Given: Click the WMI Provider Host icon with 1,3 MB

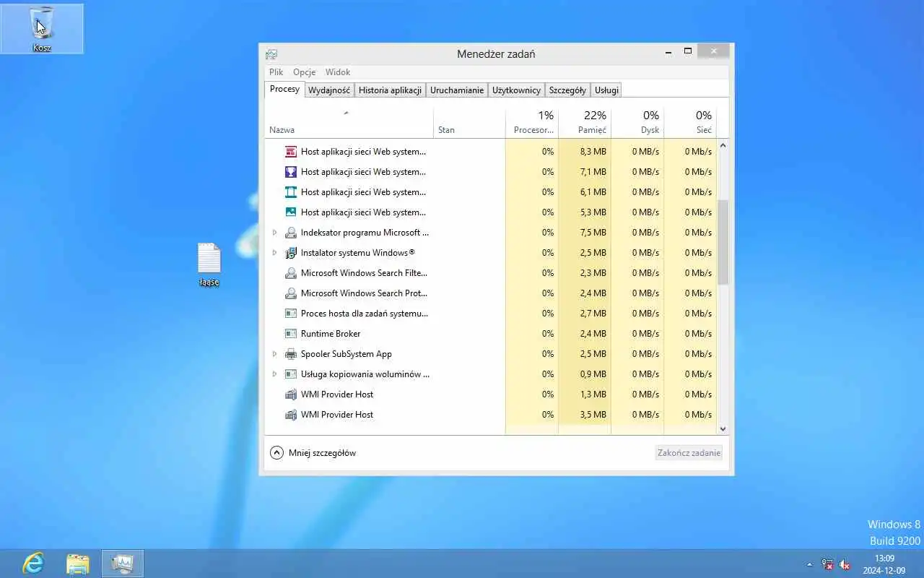Looking at the screenshot, I should (x=291, y=394).
